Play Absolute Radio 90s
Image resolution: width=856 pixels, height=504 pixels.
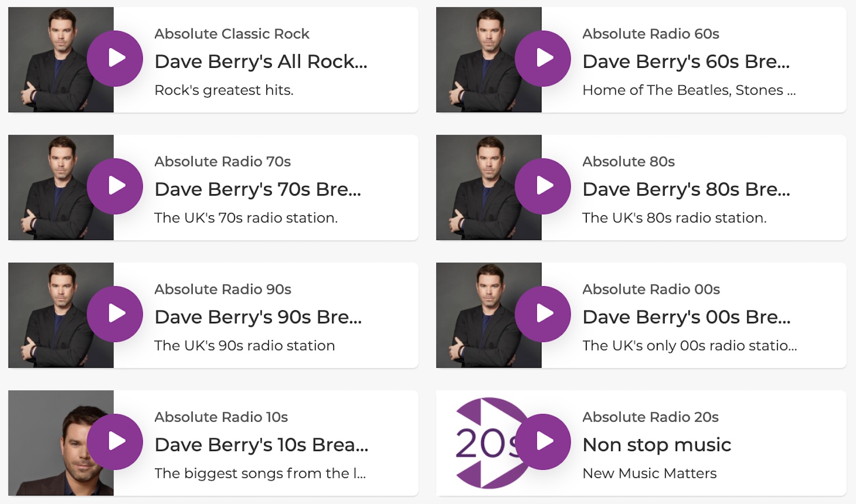click(116, 313)
